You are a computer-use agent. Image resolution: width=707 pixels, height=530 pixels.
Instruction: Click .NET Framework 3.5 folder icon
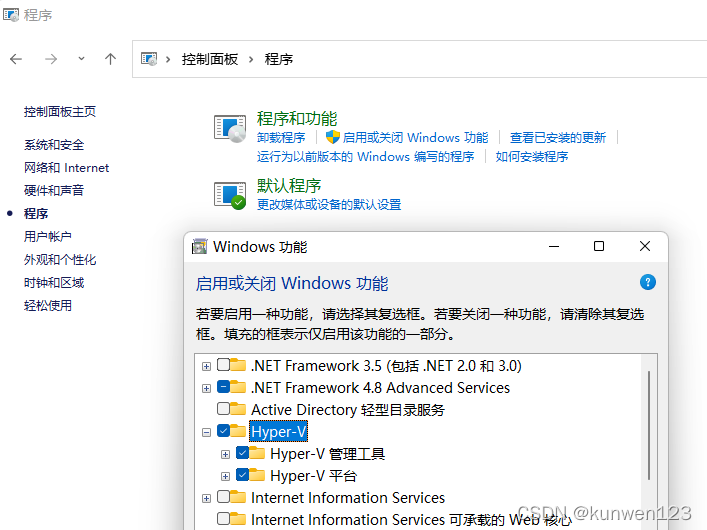click(x=238, y=364)
